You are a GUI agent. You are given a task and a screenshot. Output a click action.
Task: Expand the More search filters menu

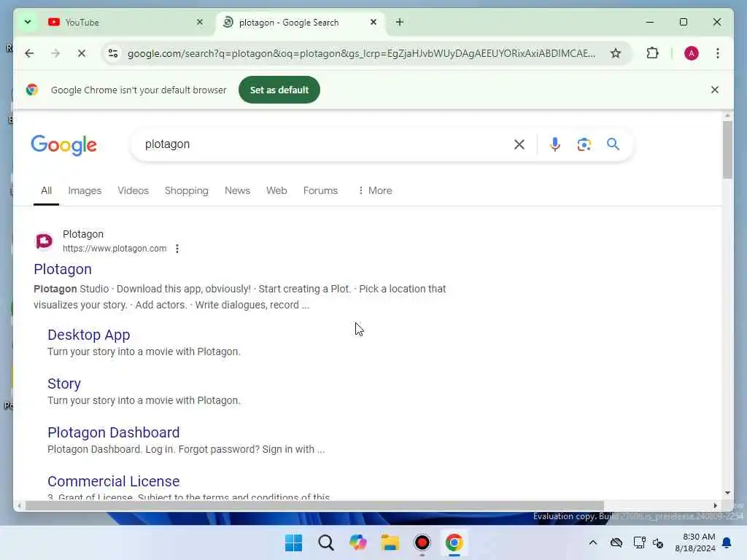(x=375, y=190)
